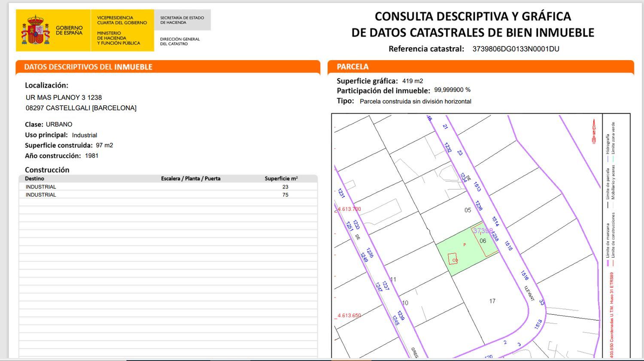Click the address UR MAS PLANOY 3 1238
644x361 pixels.
tap(64, 97)
